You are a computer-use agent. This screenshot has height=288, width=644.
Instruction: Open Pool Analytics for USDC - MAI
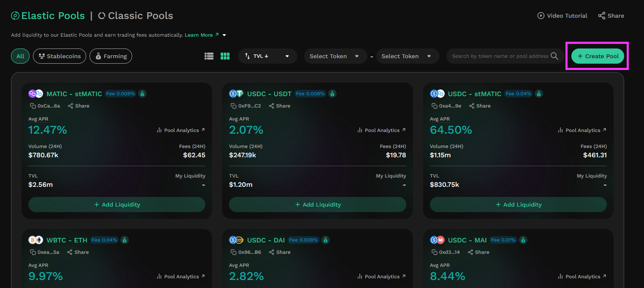tap(582, 277)
